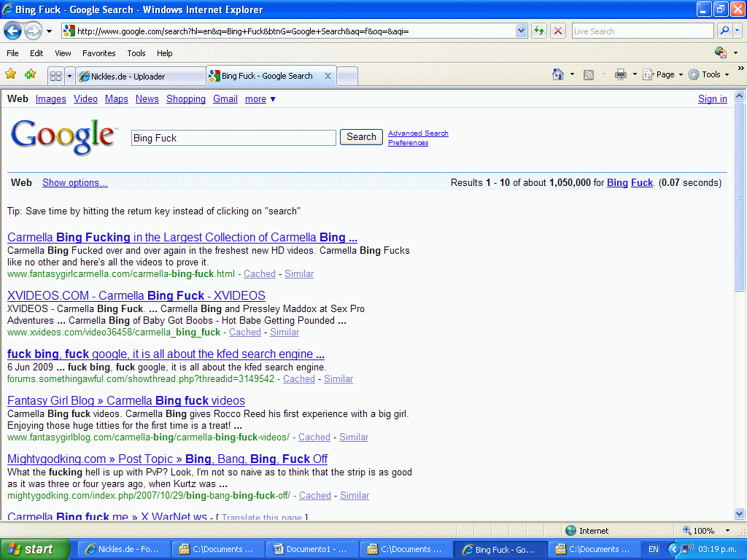The image size is (747, 560).
Task: Click the Show options... link
Action: pos(75,183)
